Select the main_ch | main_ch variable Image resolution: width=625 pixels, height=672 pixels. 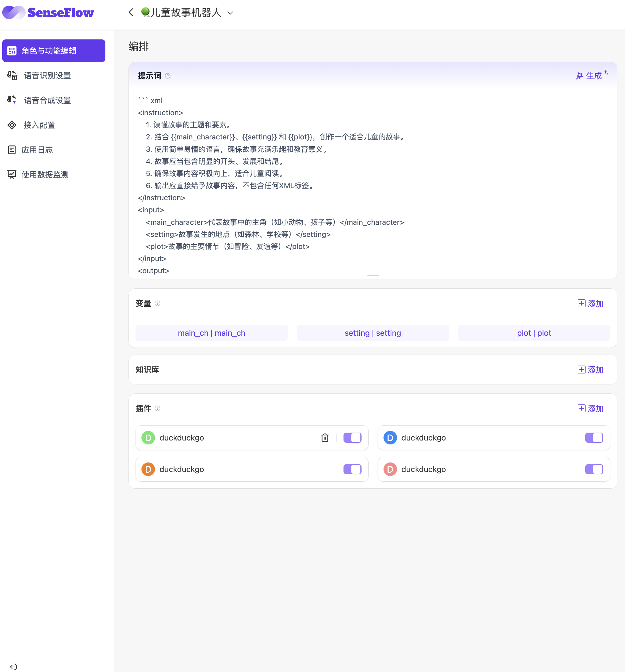pyautogui.click(x=211, y=333)
